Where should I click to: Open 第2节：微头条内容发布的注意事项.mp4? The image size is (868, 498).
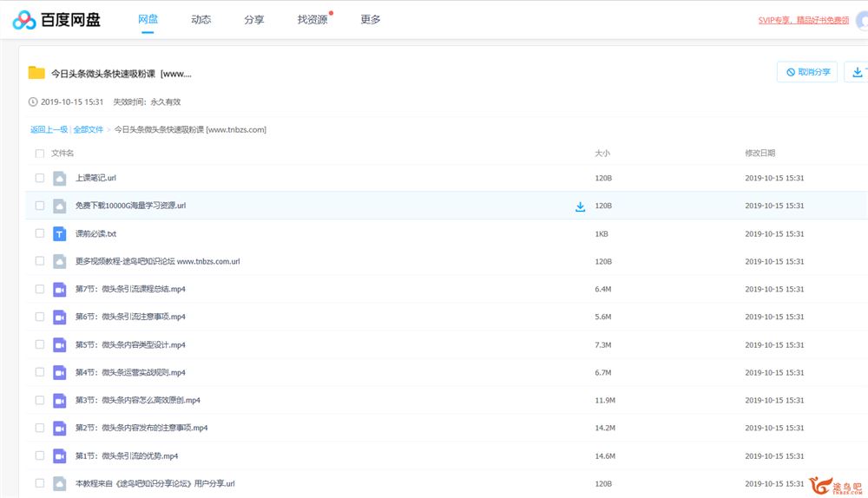point(141,428)
